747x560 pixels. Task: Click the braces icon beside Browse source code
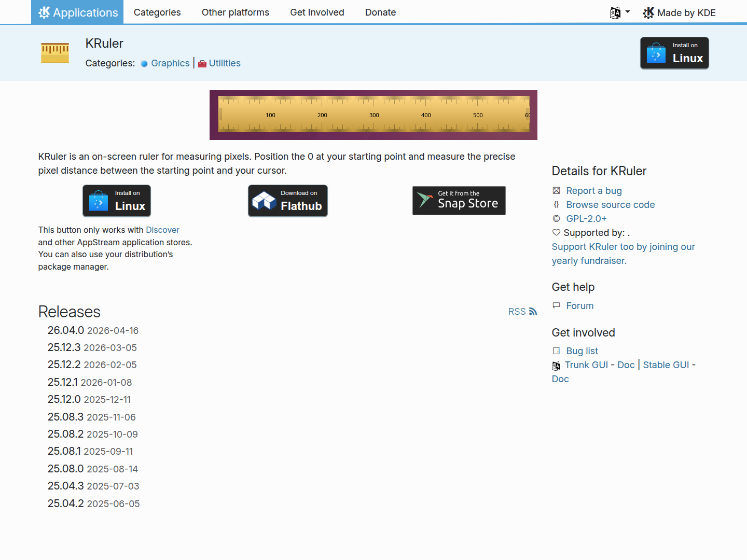click(x=556, y=205)
